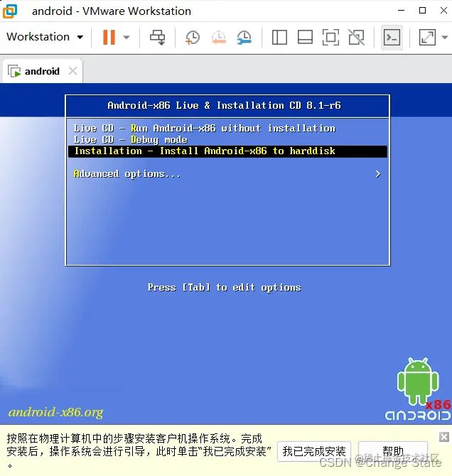
Task: Open the stretch display options dropdown arrow
Action: coord(445,38)
